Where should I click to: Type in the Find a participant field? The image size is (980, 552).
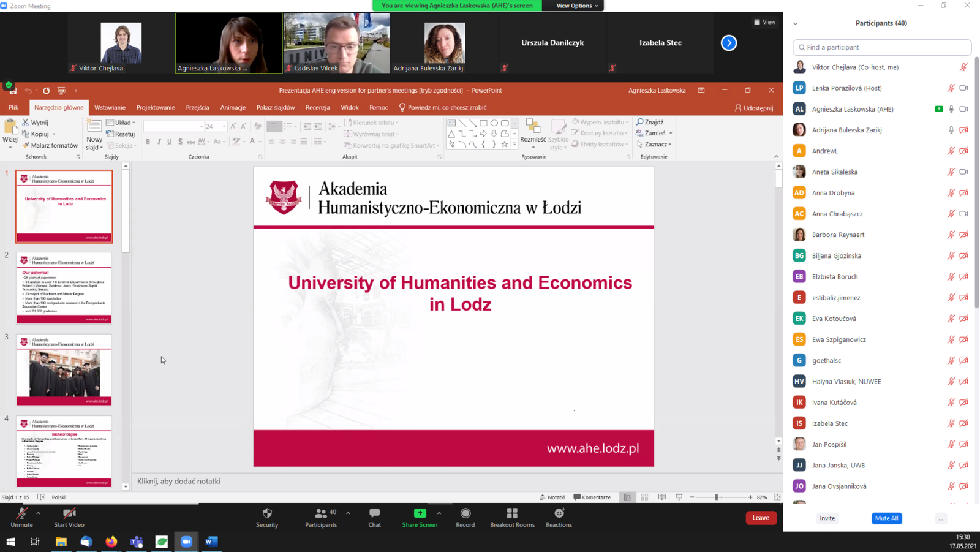pos(882,47)
